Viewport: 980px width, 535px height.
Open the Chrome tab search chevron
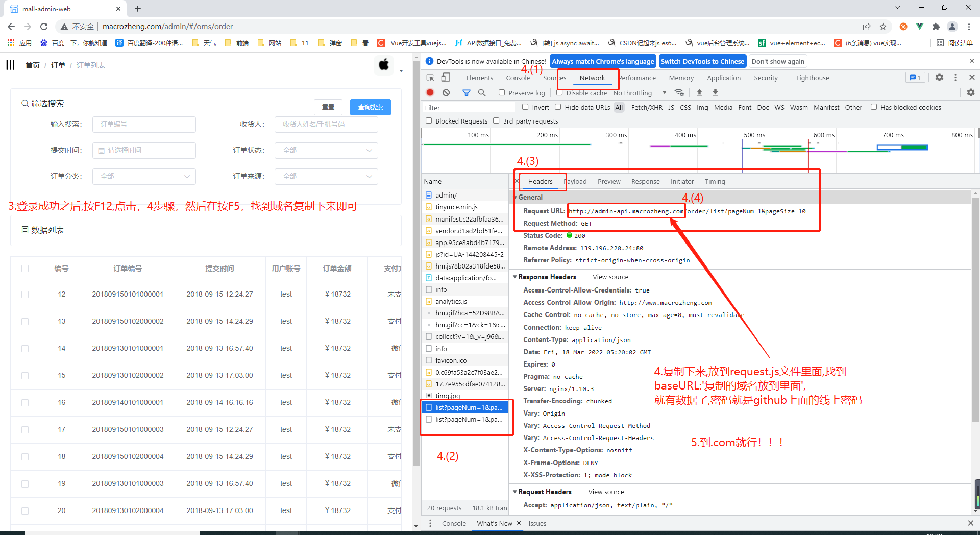pos(898,8)
